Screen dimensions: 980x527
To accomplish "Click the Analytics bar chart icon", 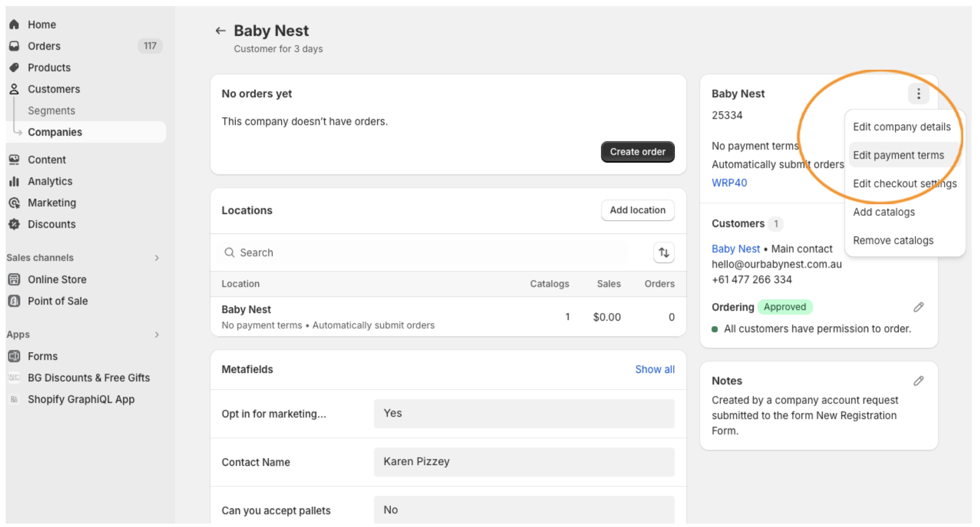I will 14,181.
